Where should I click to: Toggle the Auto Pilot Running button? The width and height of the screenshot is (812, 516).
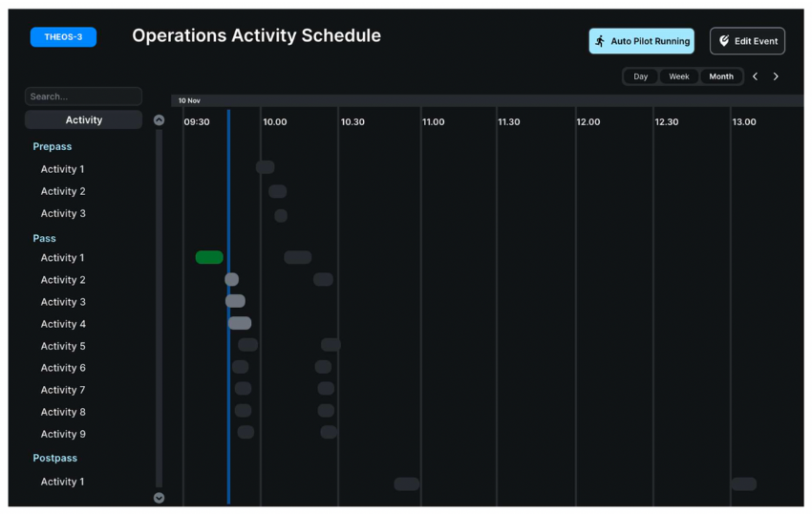641,41
